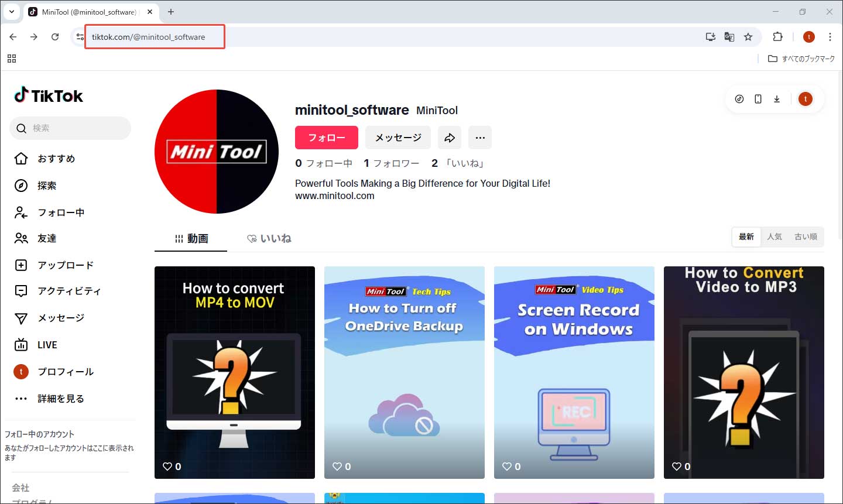Open すべてのブックマーク folder

point(801,59)
